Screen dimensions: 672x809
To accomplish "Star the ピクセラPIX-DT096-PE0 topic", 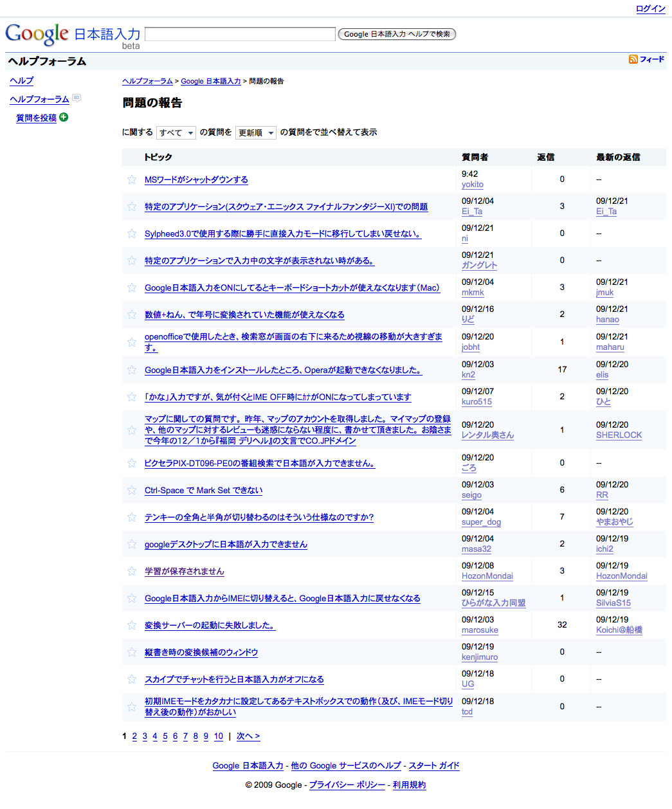I will pos(132,463).
